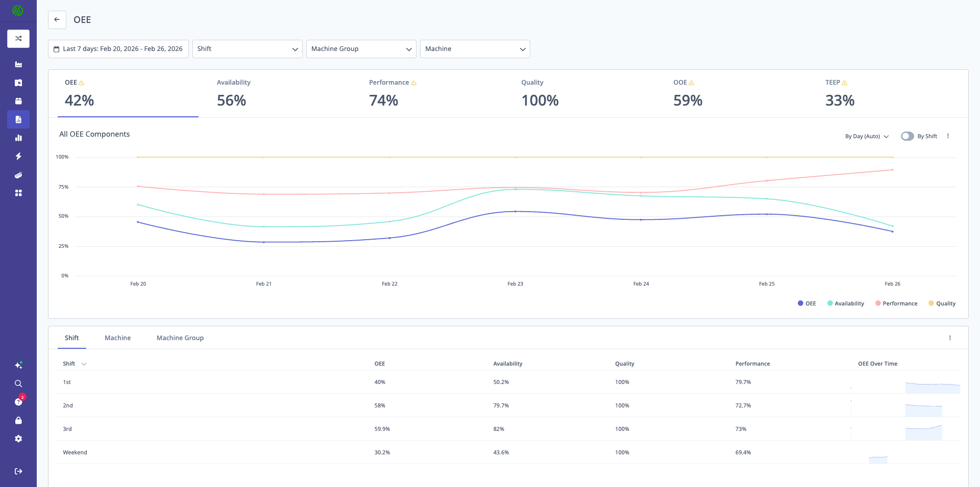Open the sparkle AI assistant icon

pyautogui.click(x=18, y=365)
